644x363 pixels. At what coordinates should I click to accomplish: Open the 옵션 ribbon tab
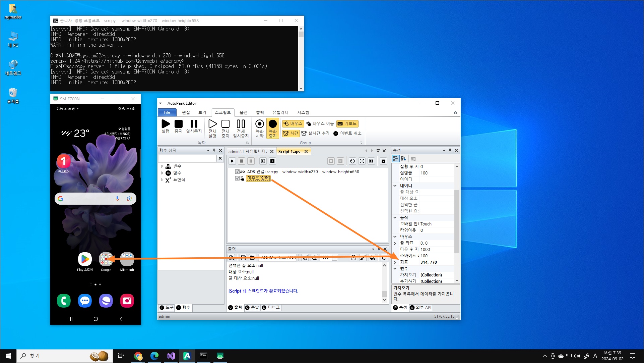[244, 112]
